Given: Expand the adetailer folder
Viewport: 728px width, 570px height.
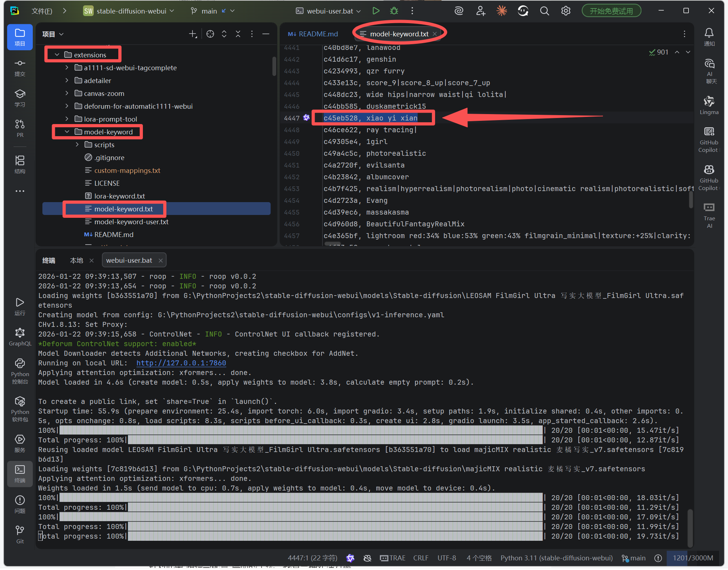Looking at the screenshot, I should tap(67, 81).
